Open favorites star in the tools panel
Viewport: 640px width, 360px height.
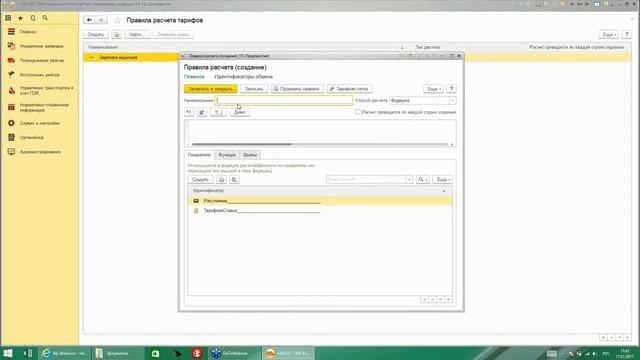point(20,18)
